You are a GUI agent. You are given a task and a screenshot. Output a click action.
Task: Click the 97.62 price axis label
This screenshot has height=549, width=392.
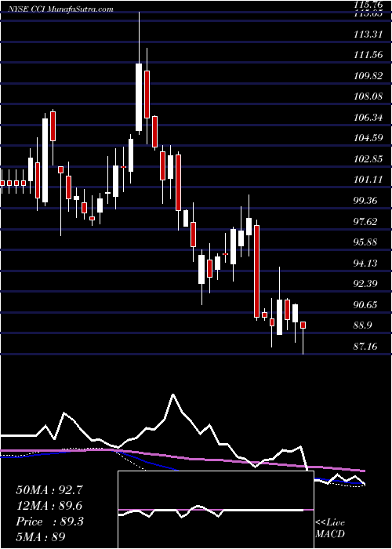tap(365, 221)
